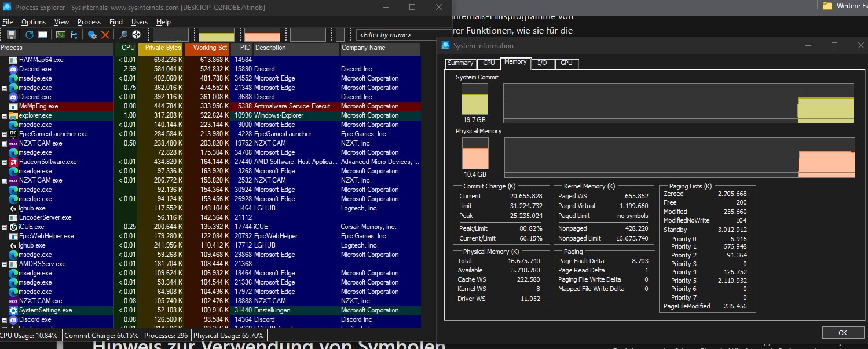Click the Show Process Tree toolbar icon

coord(74,35)
